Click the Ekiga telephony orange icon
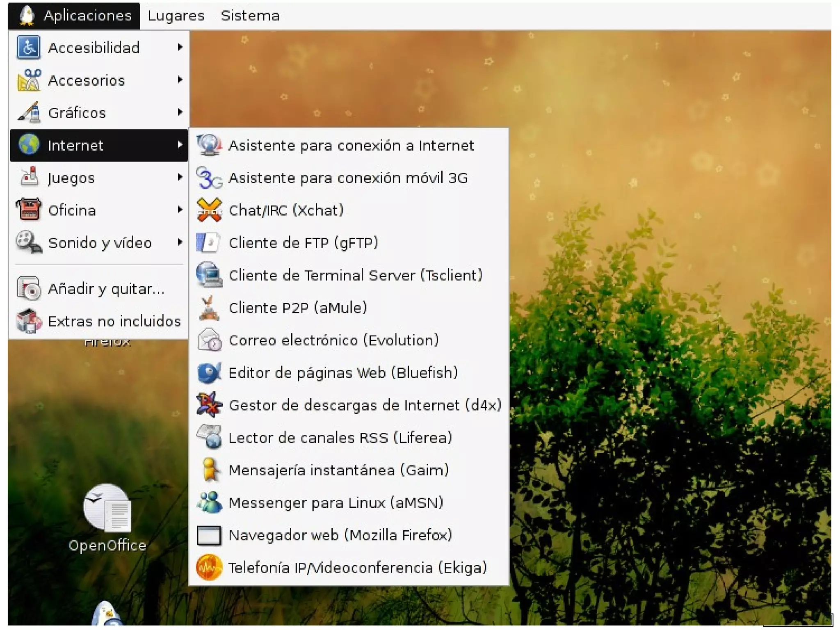 coord(209,567)
